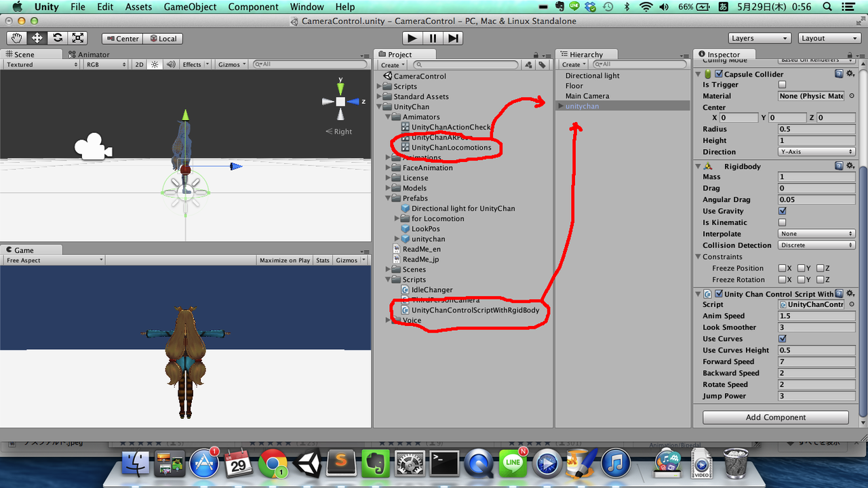This screenshot has width=868, height=488.
Task: Open Rigidbody gear settings menu
Action: click(x=850, y=166)
